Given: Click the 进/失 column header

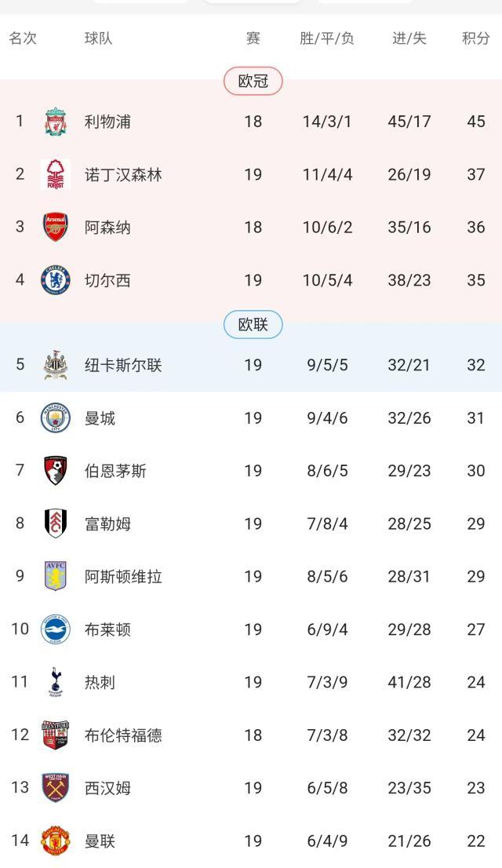Looking at the screenshot, I should pos(409,38).
